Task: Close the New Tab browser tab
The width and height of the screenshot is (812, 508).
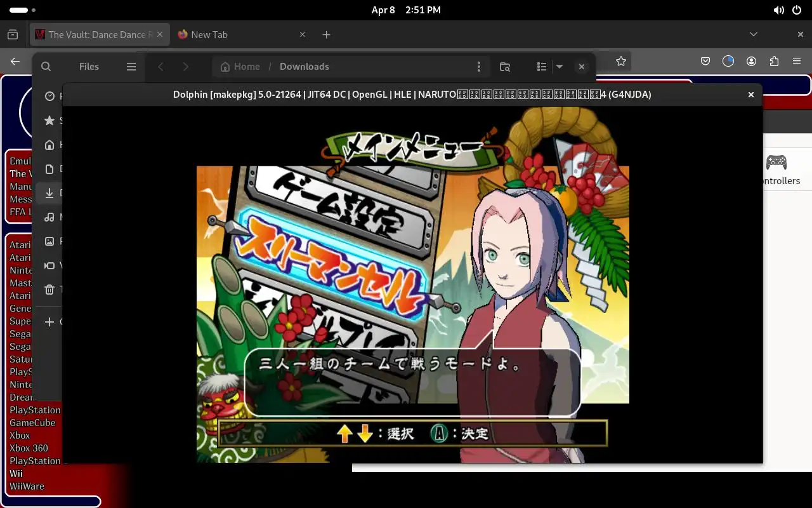Action: (x=303, y=35)
